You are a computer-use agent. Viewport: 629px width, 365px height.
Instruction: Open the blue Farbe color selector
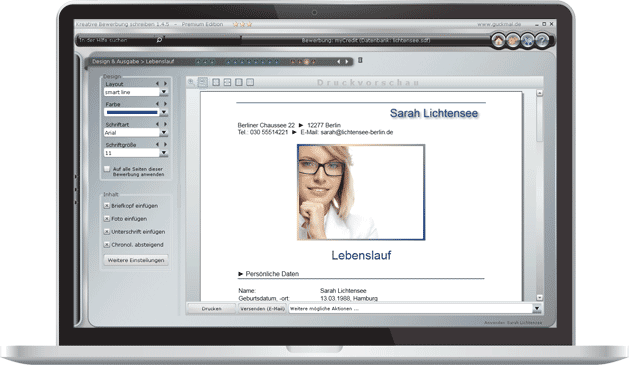coord(136,112)
